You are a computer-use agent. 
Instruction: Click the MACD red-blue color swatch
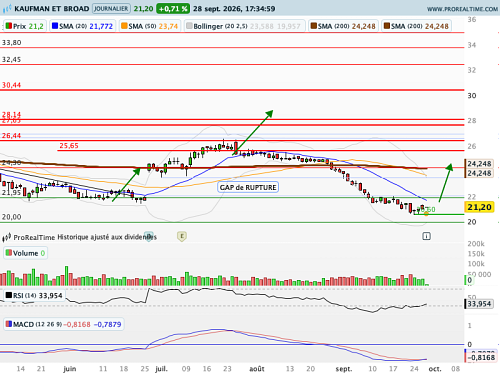tap(9, 324)
